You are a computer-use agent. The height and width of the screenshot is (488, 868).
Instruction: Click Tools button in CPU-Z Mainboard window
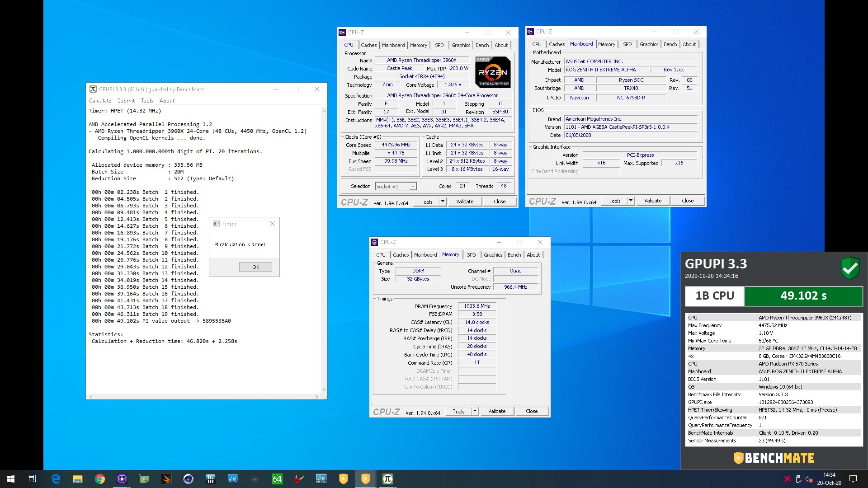tap(614, 201)
